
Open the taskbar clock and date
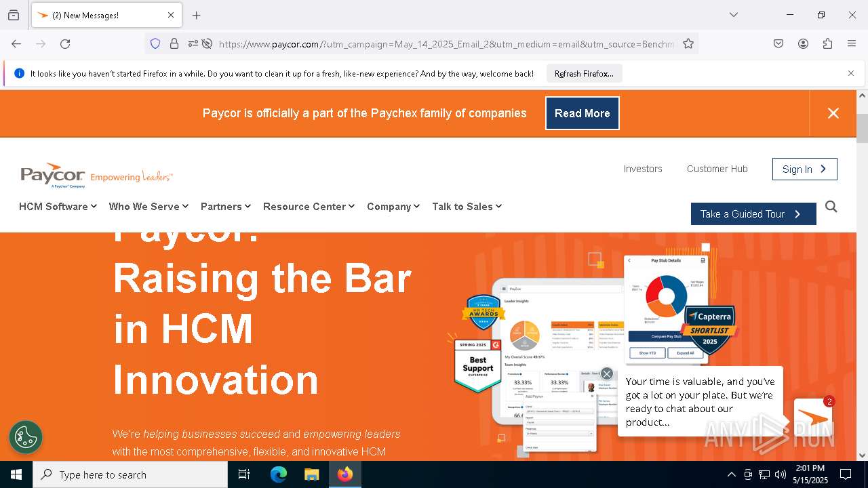click(810, 474)
